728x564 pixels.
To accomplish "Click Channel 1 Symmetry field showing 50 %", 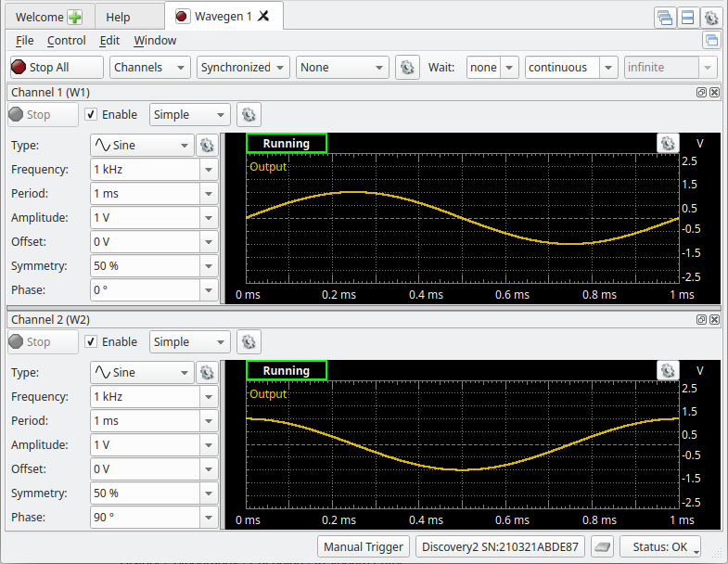I will click(x=146, y=266).
